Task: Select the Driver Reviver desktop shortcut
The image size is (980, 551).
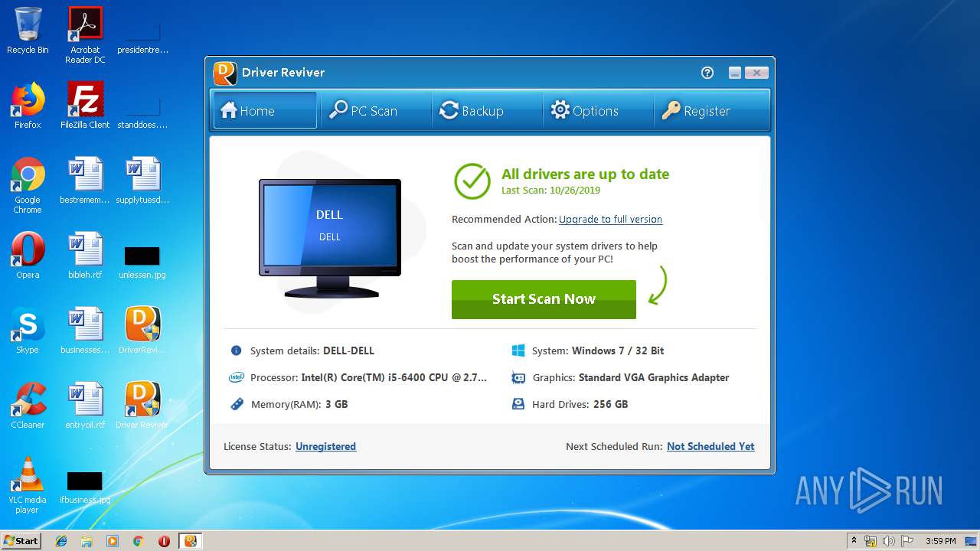Action: pos(142,405)
